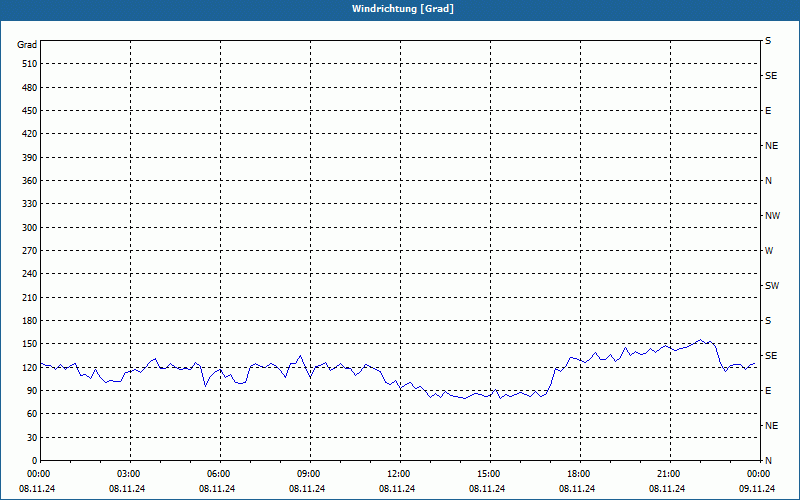Viewport: 800px width, 500px height.
Task: Select the "12:00" time label
Action: coord(398,474)
